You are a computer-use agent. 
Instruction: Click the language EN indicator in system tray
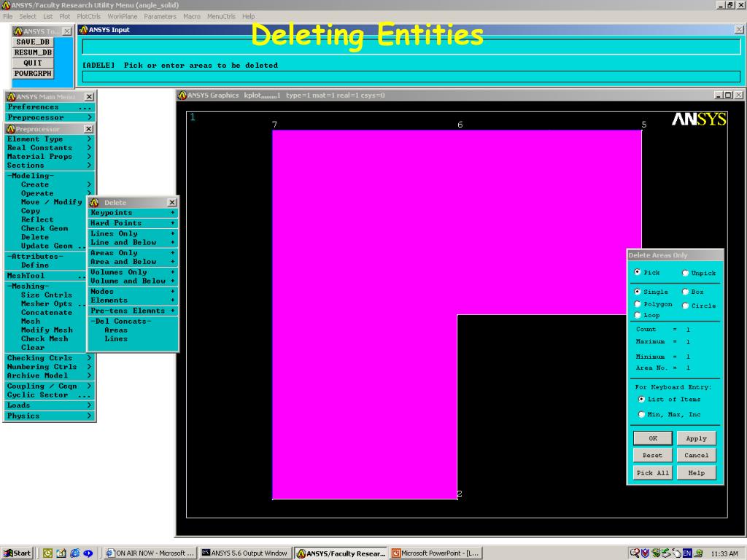[687, 553]
